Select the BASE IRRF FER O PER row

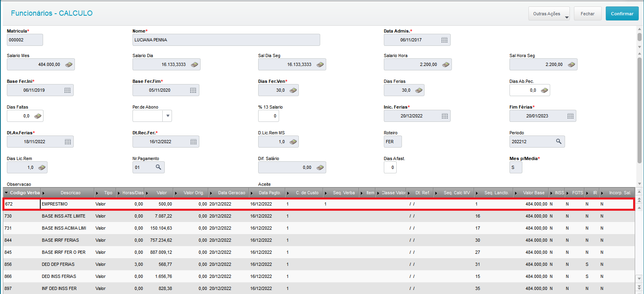[x=319, y=252]
